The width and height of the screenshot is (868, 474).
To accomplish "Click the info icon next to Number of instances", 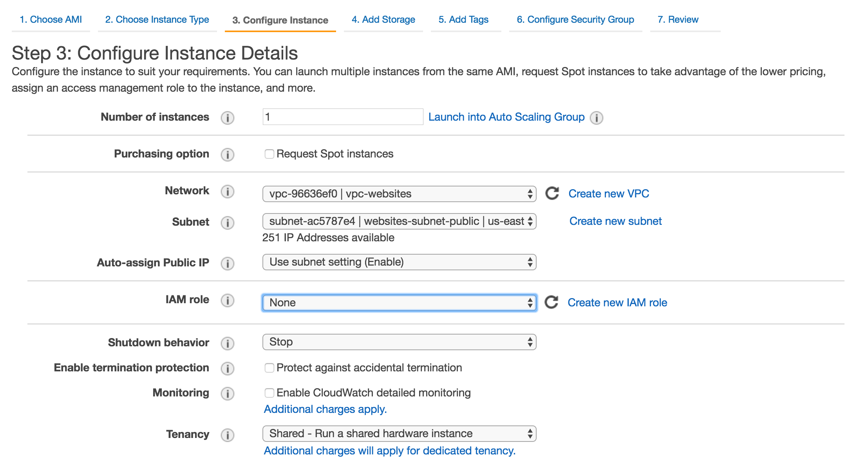I will 227,117.
